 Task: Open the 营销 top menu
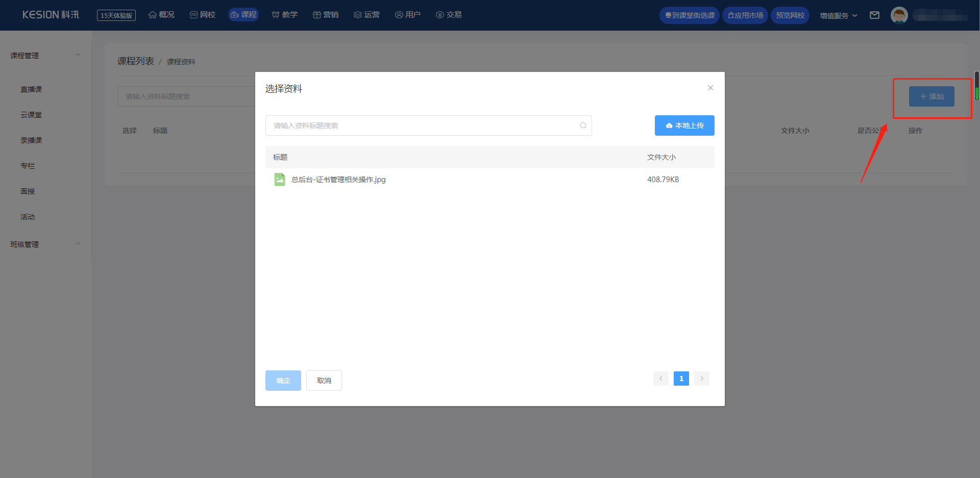pyautogui.click(x=326, y=15)
